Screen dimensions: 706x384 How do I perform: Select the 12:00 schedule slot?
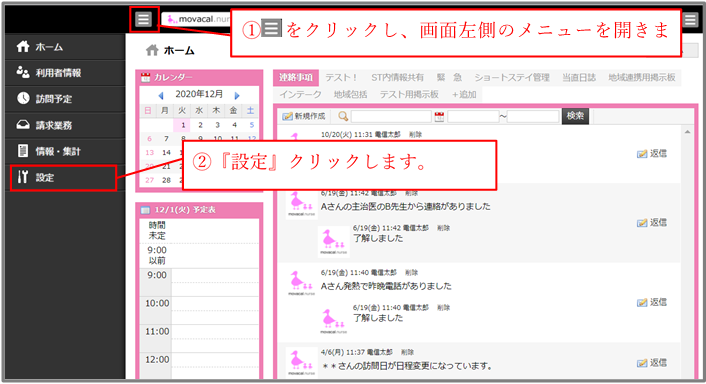(x=215, y=366)
